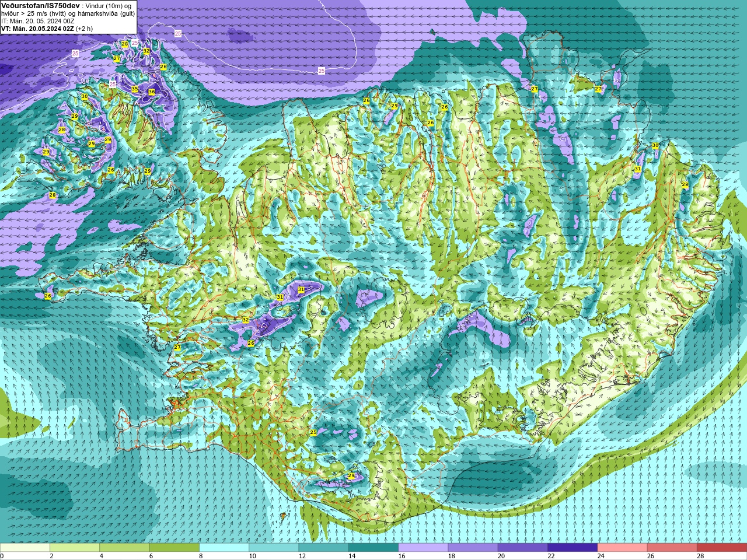Click the color bar tick label 16
This screenshot has height=560, width=747.
coord(402,556)
